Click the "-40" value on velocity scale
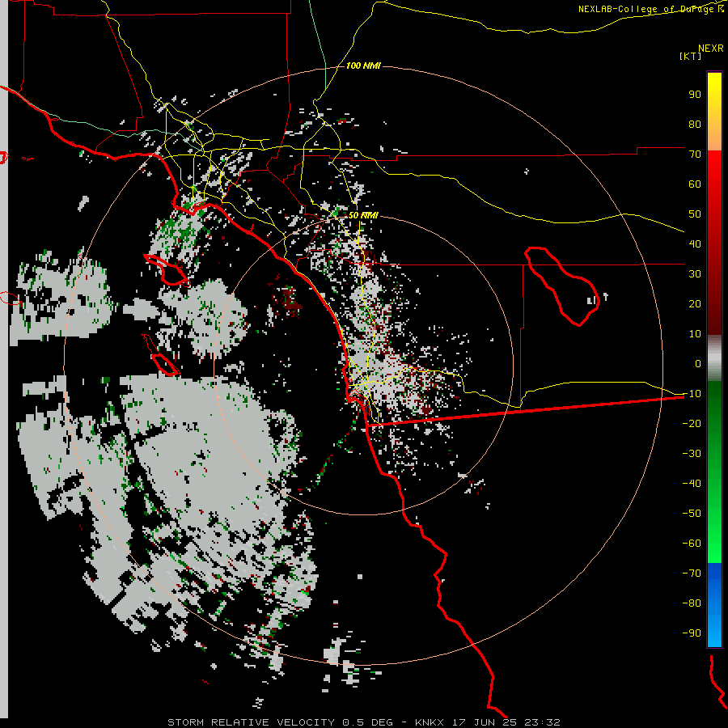Image resolution: width=728 pixels, height=728 pixels. point(692,484)
